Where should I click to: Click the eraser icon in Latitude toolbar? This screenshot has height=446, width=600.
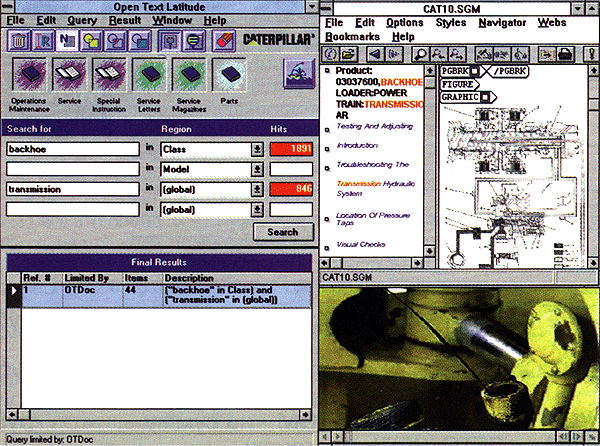[x=223, y=41]
